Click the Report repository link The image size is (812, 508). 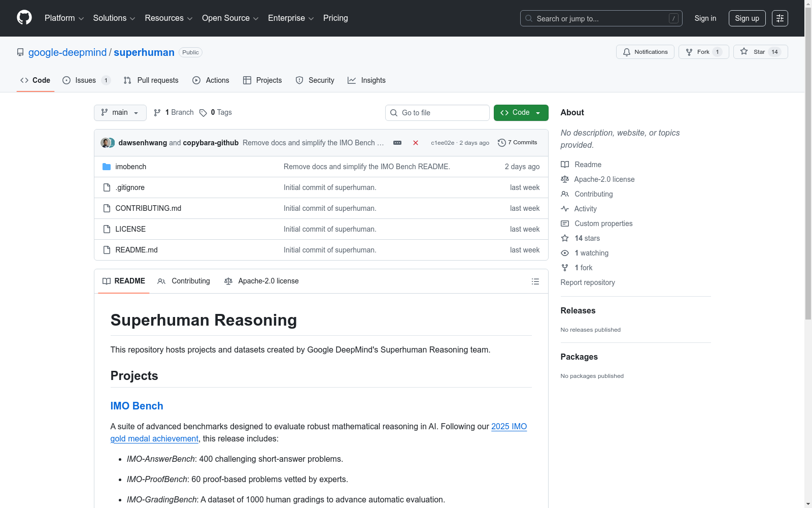588,282
